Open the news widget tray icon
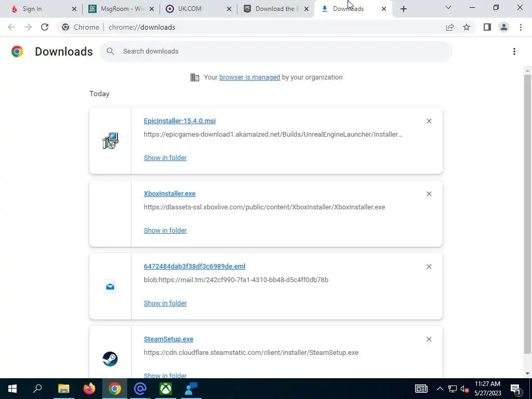Image resolution: width=532 pixels, height=399 pixels. click(x=421, y=389)
